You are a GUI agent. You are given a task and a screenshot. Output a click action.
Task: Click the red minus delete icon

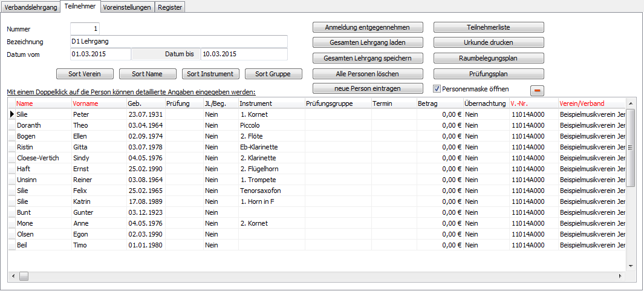click(x=537, y=90)
